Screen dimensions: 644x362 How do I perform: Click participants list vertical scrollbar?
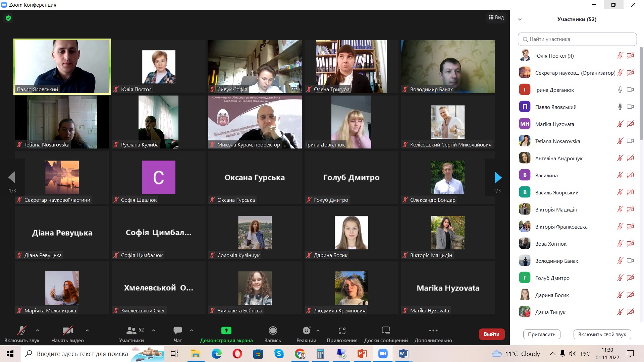(x=641, y=94)
